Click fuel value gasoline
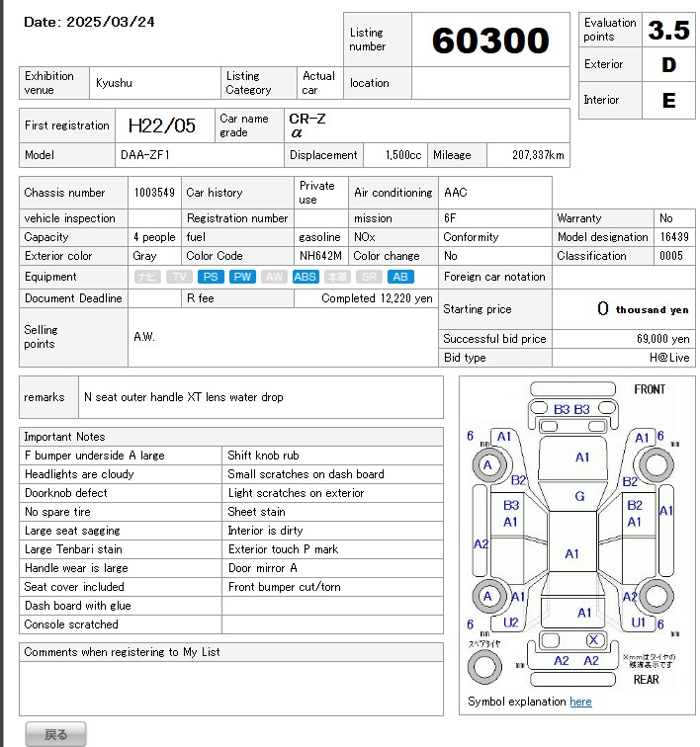The image size is (700, 747). click(x=319, y=237)
